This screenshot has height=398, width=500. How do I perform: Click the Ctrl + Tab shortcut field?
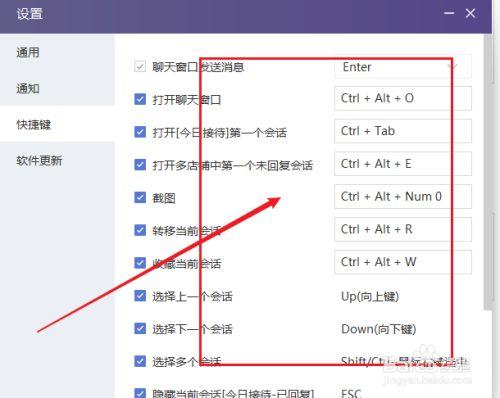click(x=403, y=131)
